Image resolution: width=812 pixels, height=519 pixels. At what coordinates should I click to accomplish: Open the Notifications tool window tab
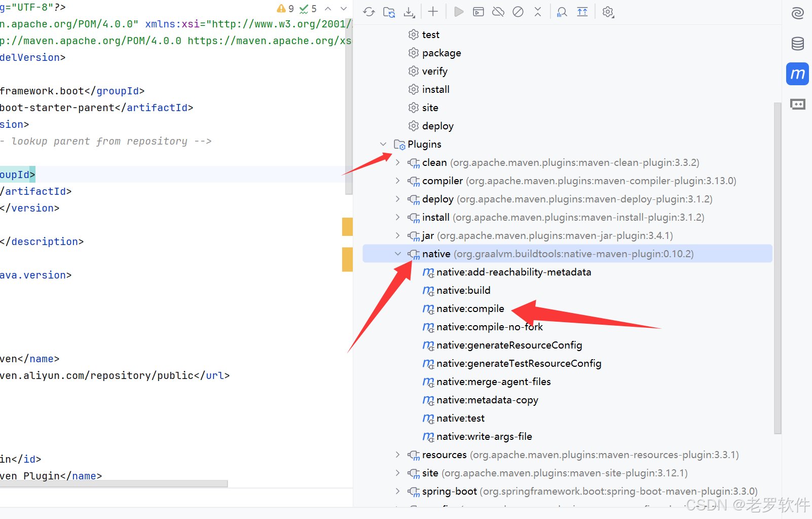(x=797, y=104)
